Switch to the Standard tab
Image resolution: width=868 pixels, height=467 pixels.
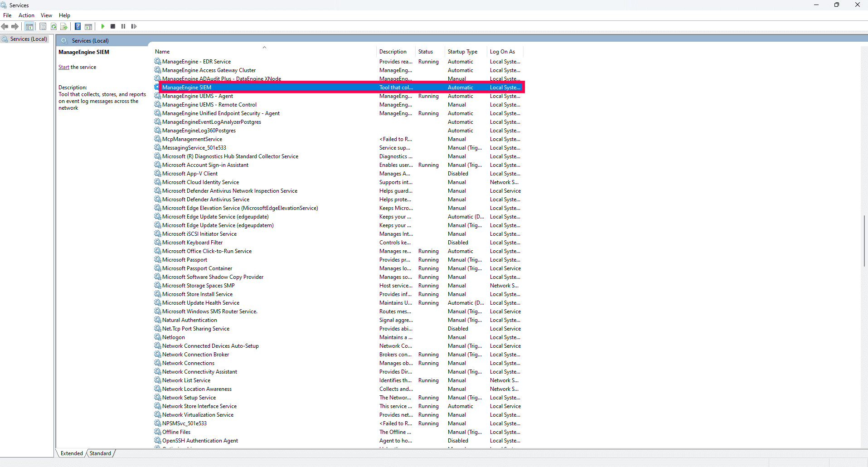(100, 453)
